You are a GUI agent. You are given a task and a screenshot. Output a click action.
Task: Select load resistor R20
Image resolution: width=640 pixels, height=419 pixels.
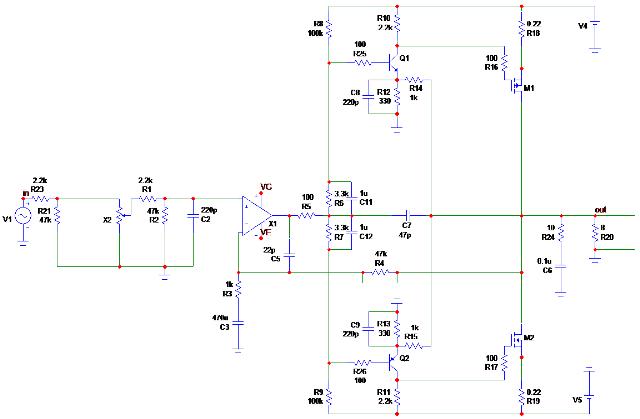coord(595,233)
